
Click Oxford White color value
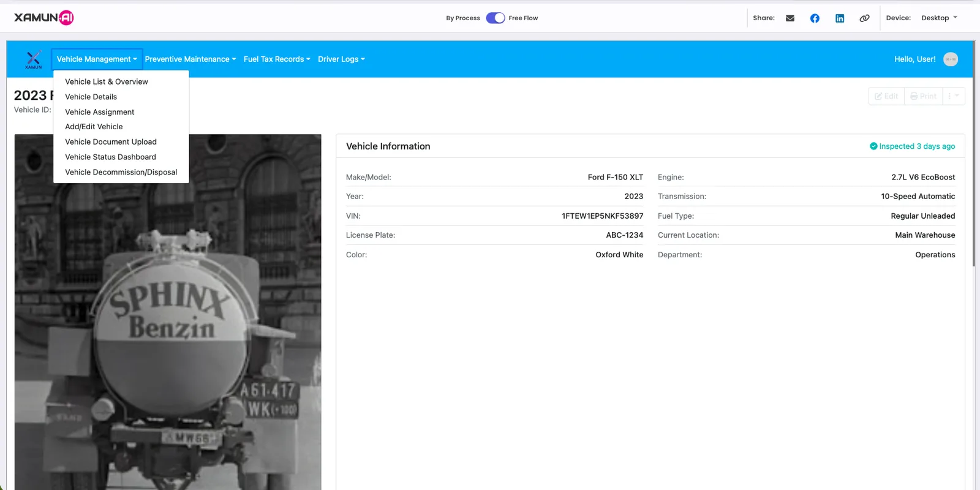coord(619,255)
